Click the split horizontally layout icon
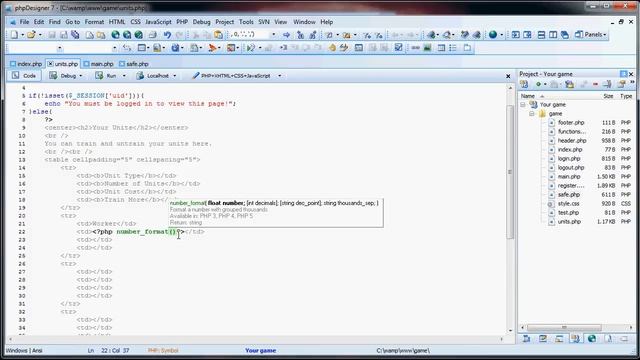 (x=541, y=35)
